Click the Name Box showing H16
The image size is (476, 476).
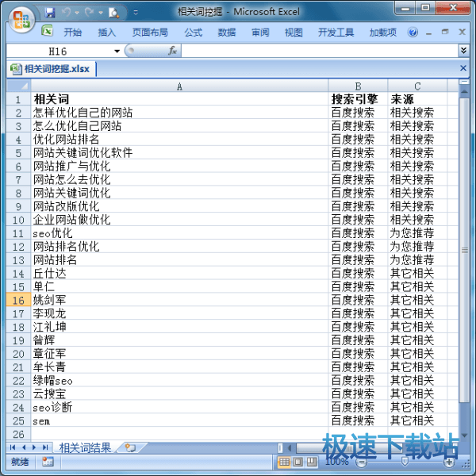click(58, 51)
